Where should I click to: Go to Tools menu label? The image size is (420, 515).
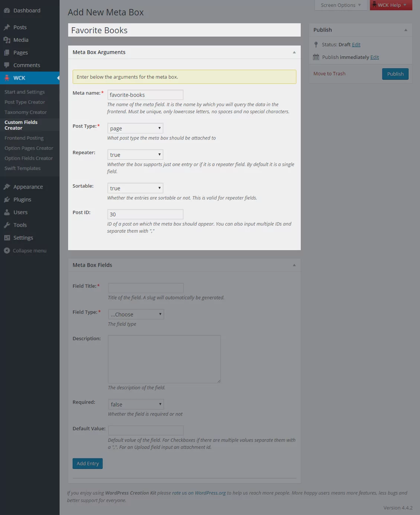[20, 225]
